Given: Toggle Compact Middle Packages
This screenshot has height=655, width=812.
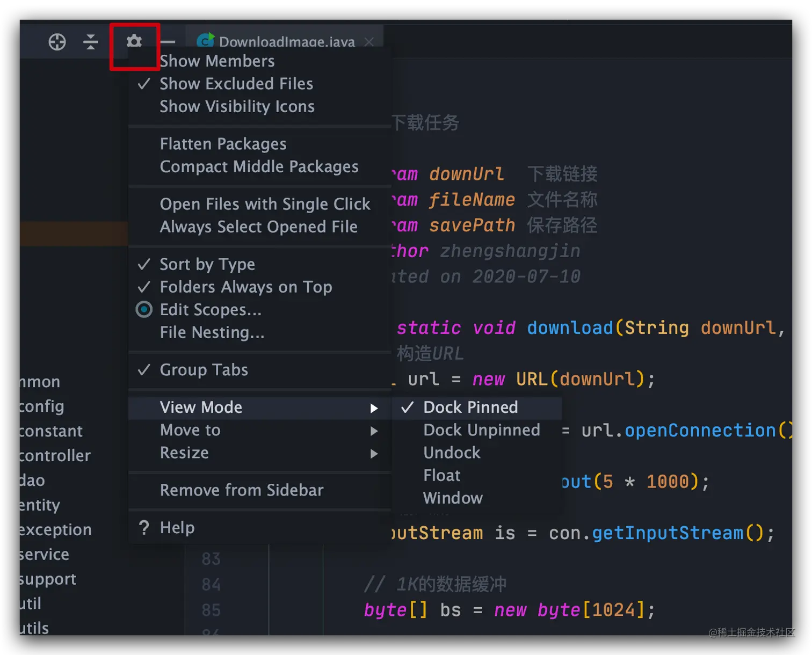Looking at the screenshot, I should pyautogui.click(x=259, y=166).
